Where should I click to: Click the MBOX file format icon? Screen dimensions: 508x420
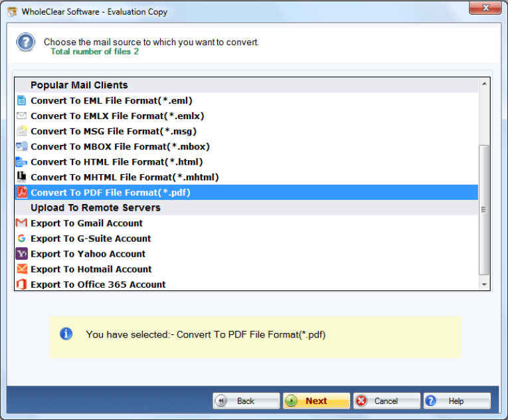pyautogui.click(x=22, y=146)
